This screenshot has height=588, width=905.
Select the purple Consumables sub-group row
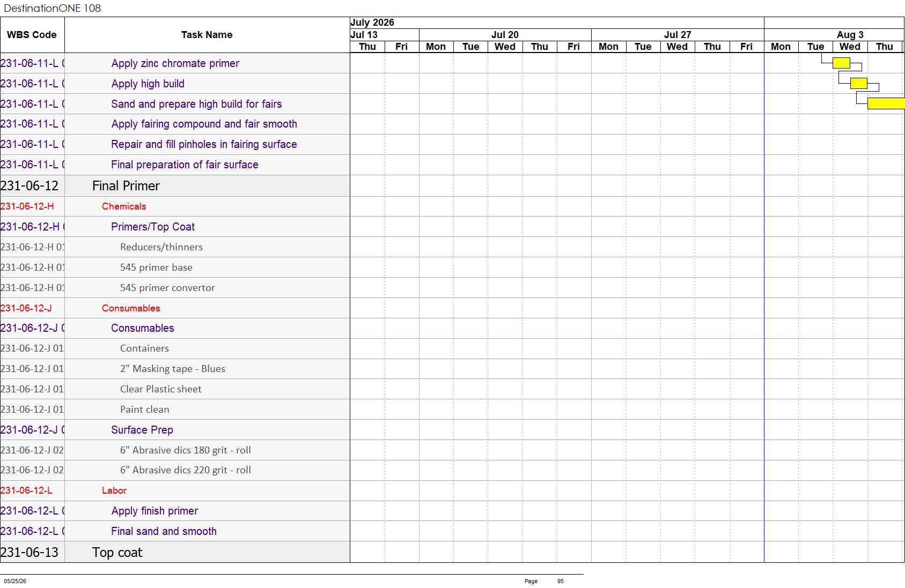point(143,328)
